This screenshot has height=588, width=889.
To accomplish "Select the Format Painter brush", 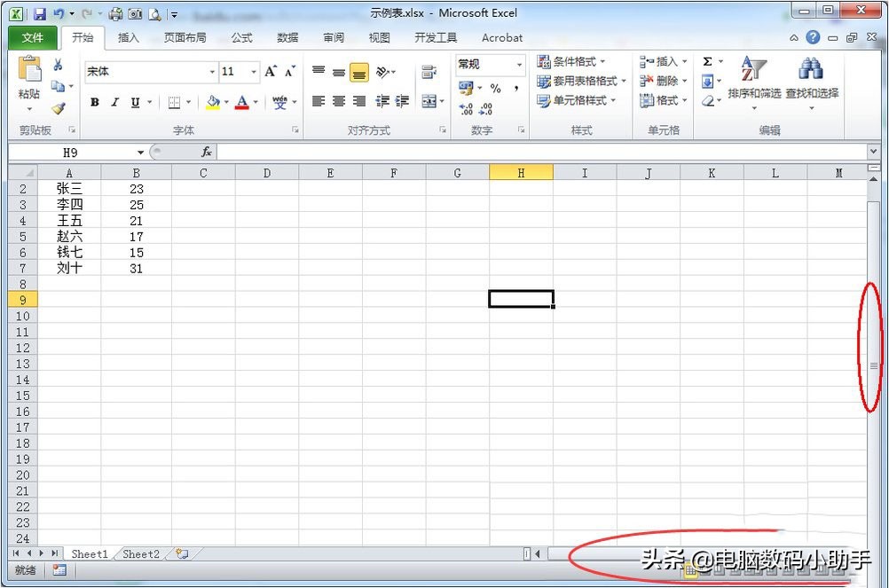I will (x=59, y=107).
